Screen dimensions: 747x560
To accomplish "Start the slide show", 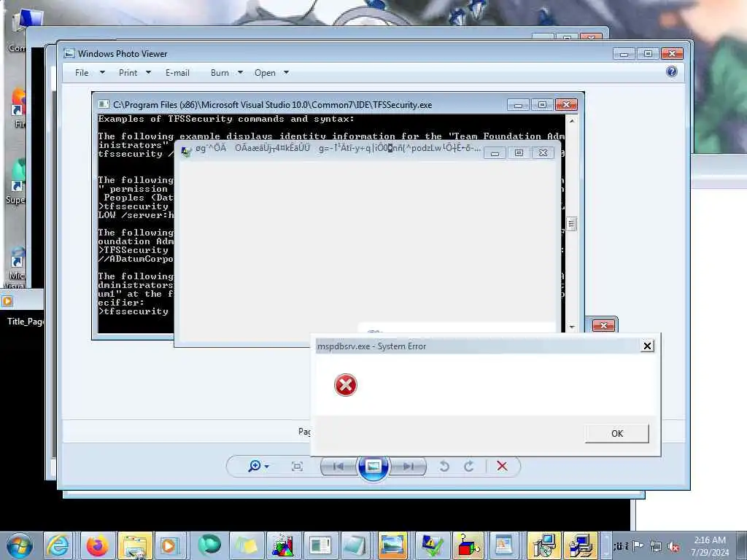I will (373, 467).
